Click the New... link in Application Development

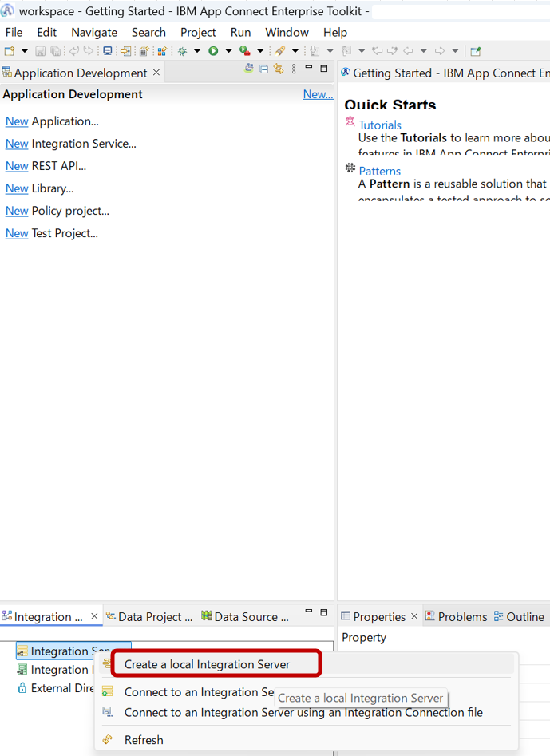click(x=318, y=94)
